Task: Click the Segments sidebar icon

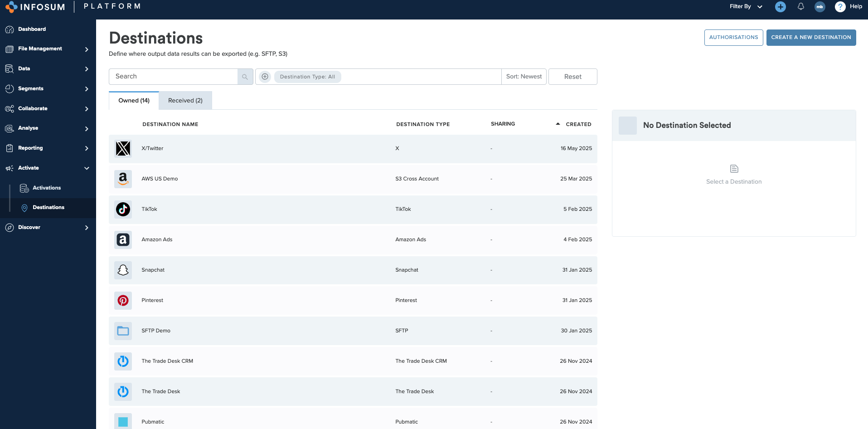Action: click(x=10, y=89)
